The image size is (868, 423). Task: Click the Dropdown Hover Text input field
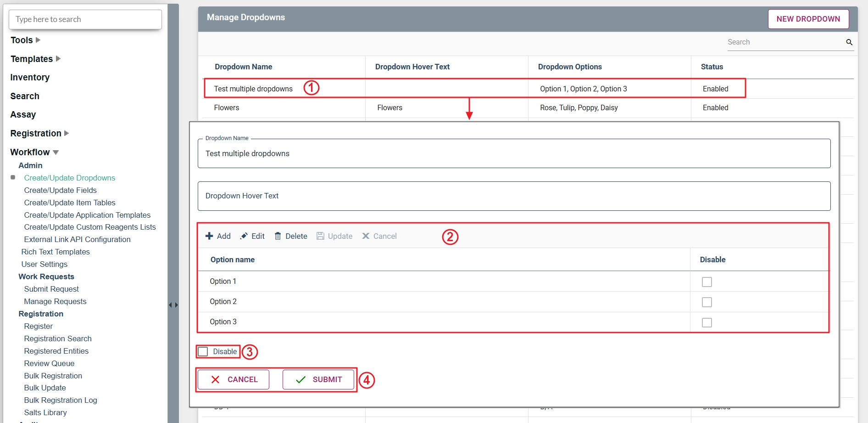pos(514,196)
